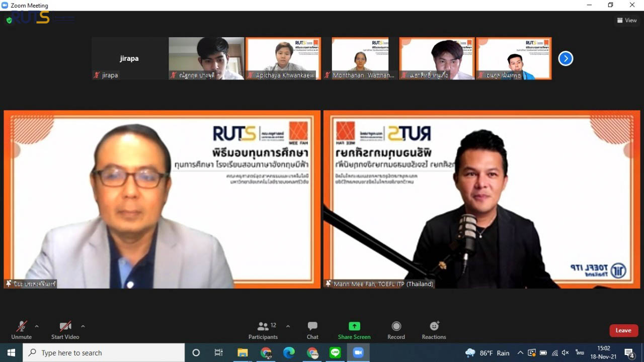Open Task View on the taskbar
This screenshot has height=362, width=644.
(x=218, y=352)
